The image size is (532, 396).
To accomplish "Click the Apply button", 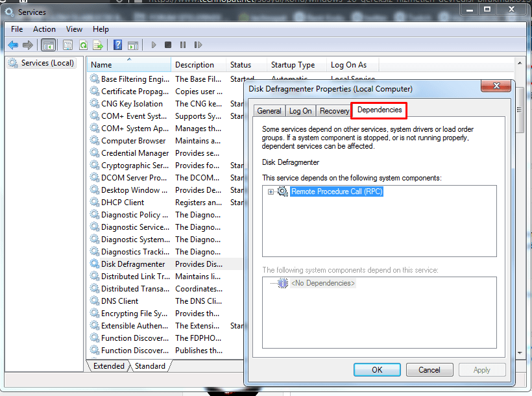I will coord(482,370).
